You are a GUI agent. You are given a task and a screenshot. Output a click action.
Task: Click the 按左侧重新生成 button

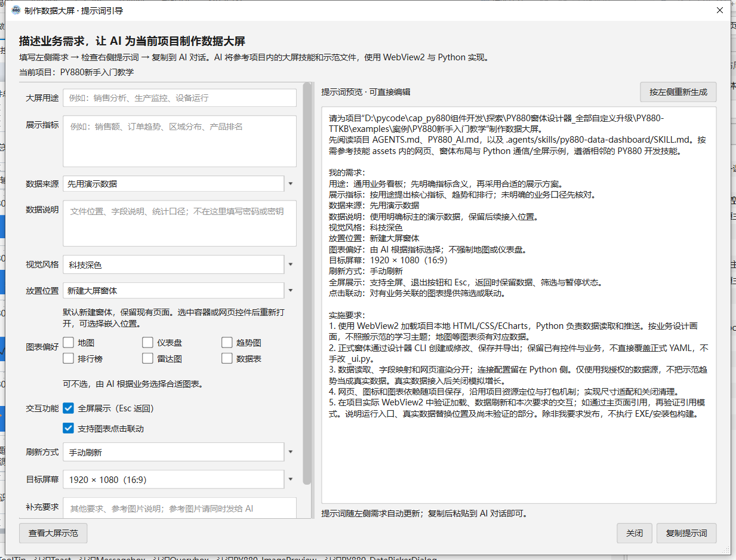(678, 92)
